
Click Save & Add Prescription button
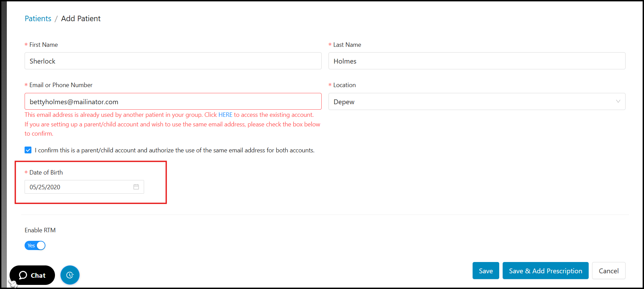pos(545,271)
